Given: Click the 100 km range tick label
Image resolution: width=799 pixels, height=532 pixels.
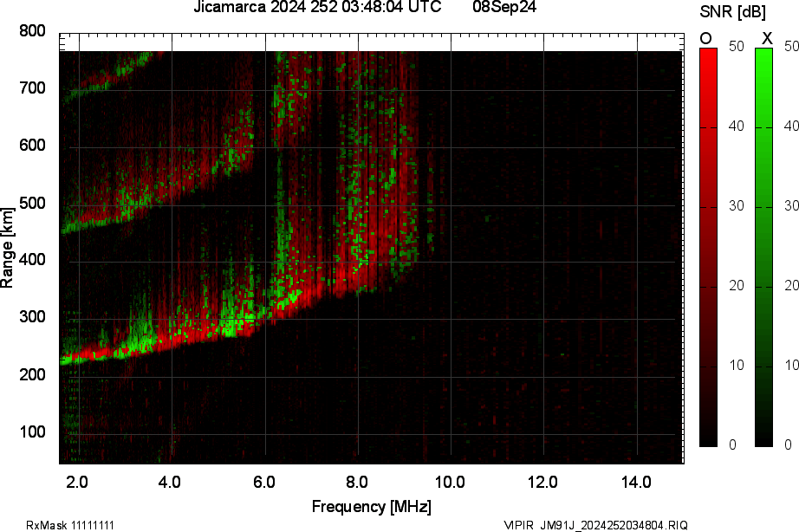Looking at the screenshot, I should (x=32, y=432).
